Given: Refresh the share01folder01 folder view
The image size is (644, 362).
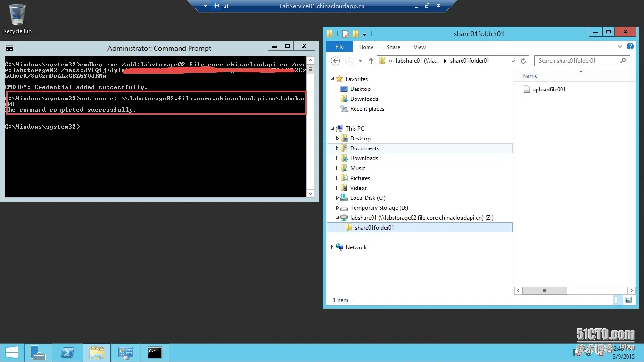Looking at the screenshot, I should click(523, 61).
